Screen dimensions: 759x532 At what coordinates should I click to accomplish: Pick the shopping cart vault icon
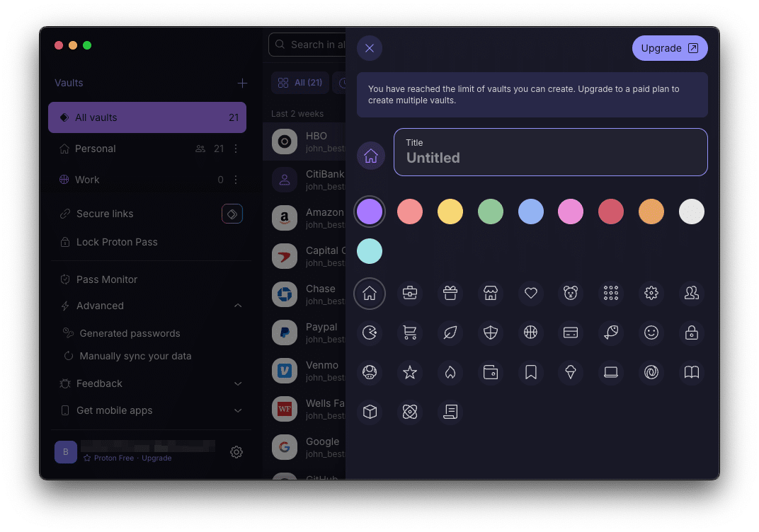[x=409, y=332]
